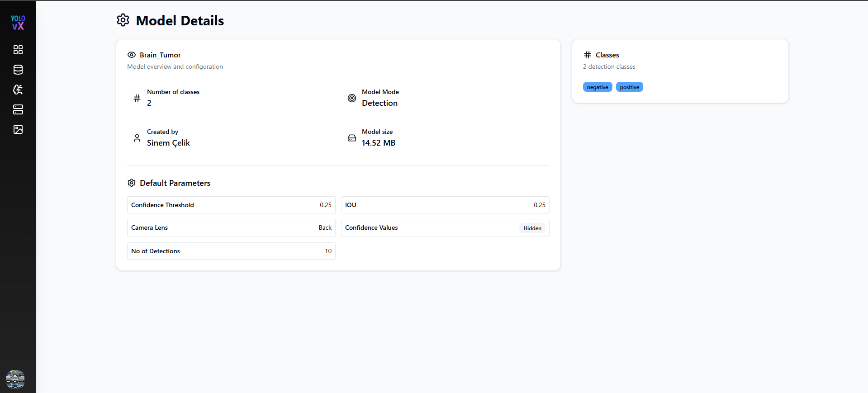Screen dimensions: 868x393
Task: Open the user avatar at sidebar bottom
Action: [15, 379]
